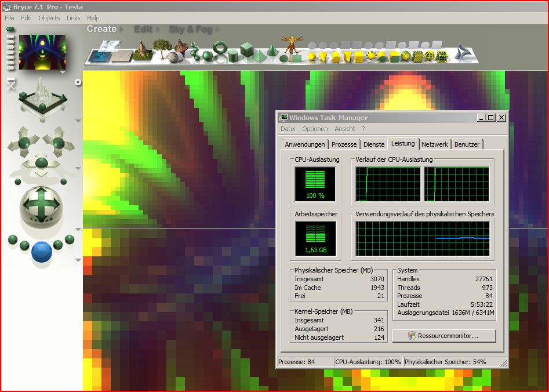Click the Nano Preview thumbnail

(42, 52)
